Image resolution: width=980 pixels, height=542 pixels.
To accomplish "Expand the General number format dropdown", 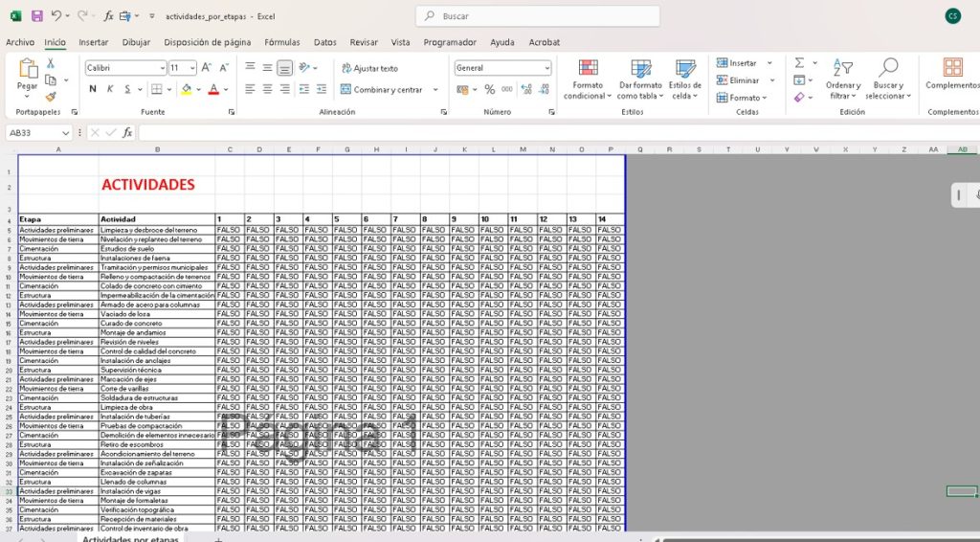I will tap(546, 68).
